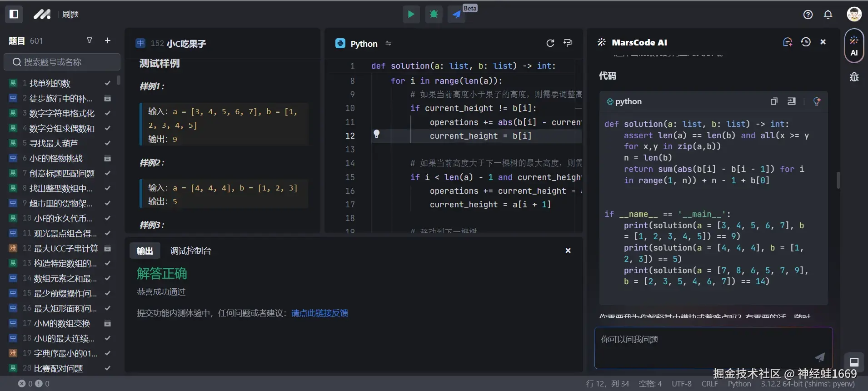Open notifications bell icon

tap(828, 15)
